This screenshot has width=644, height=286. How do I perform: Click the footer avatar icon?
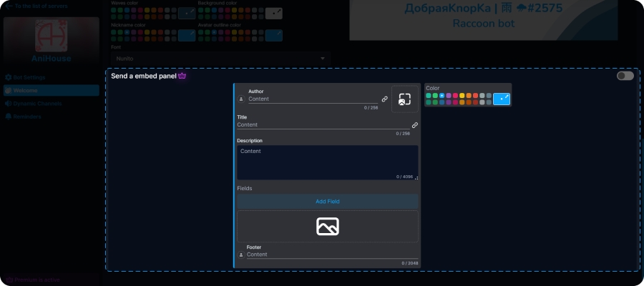[x=241, y=255]
